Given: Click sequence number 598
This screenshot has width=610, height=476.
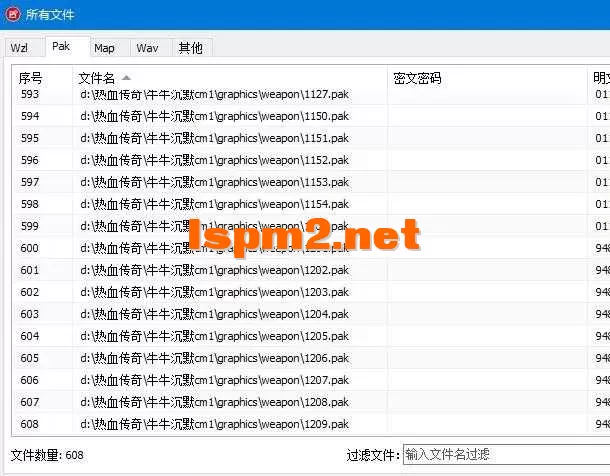Looking at the screenshot, I should [30, 204].
